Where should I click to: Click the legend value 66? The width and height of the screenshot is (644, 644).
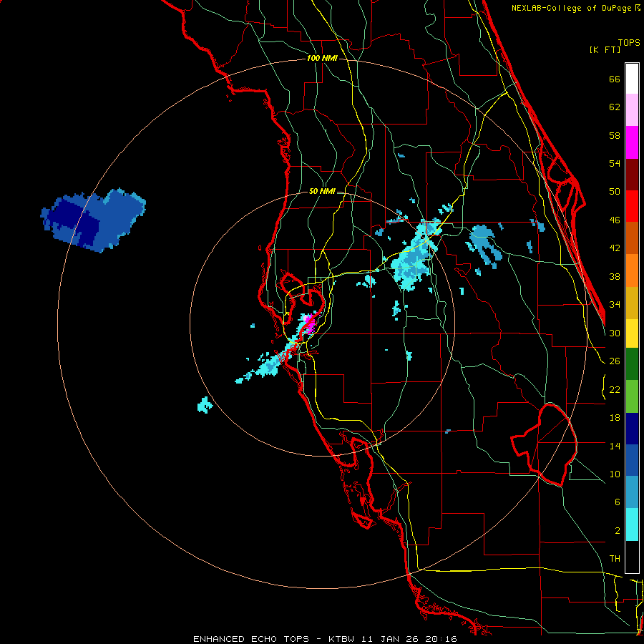615,79
